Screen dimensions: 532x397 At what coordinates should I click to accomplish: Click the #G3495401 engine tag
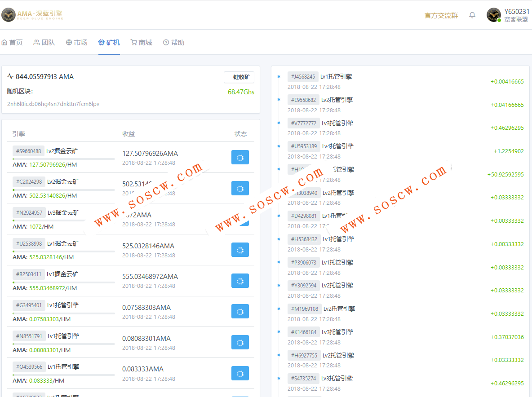point(29,305)
